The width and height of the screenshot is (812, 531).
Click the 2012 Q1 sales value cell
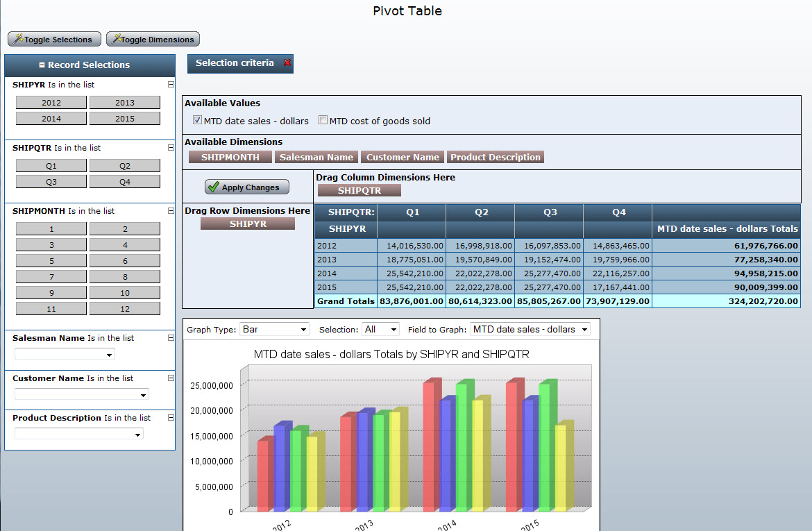coord(412,246)
